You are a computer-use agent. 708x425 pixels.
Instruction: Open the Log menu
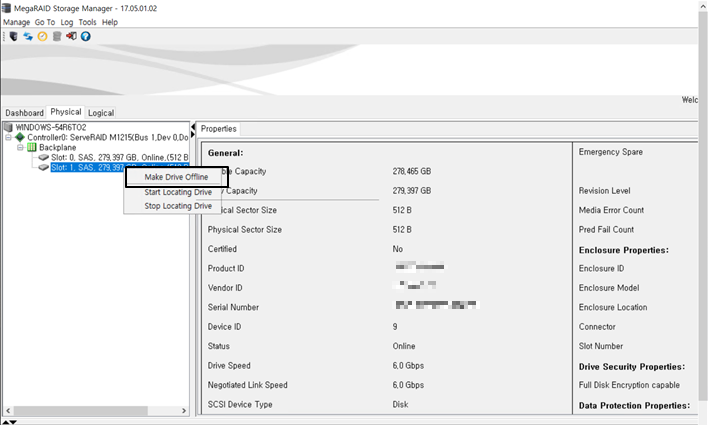[67, 22]
